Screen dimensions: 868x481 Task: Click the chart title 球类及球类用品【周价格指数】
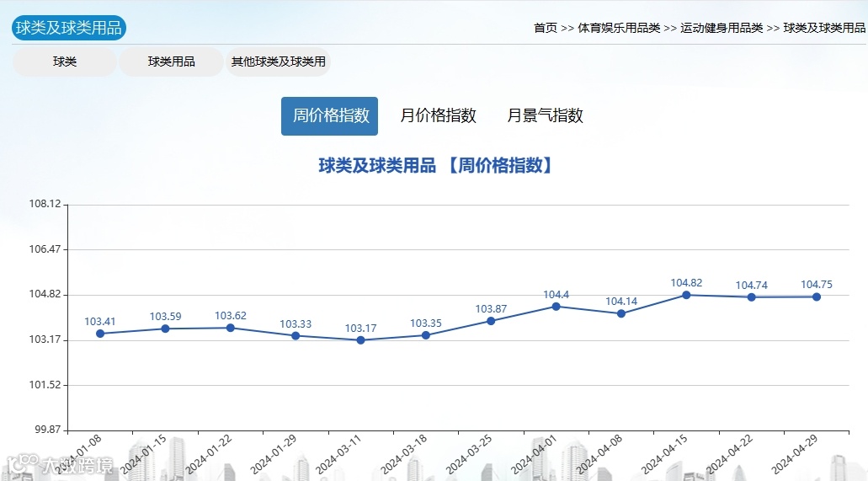click(x=435, y=165)
